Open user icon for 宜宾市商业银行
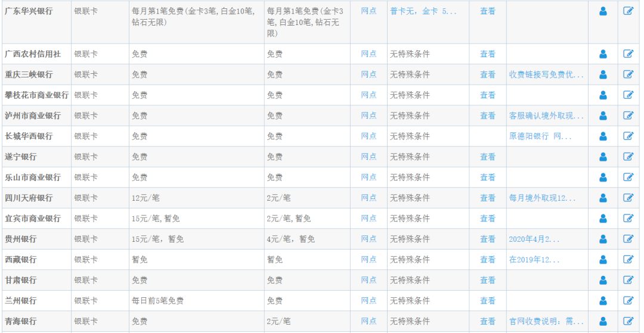 click(603, 219)
